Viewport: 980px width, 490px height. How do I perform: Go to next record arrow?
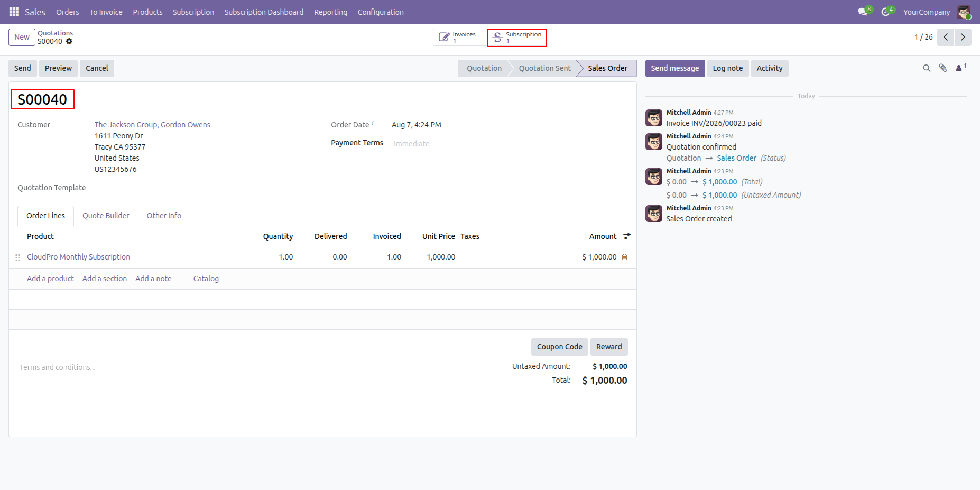963,37
